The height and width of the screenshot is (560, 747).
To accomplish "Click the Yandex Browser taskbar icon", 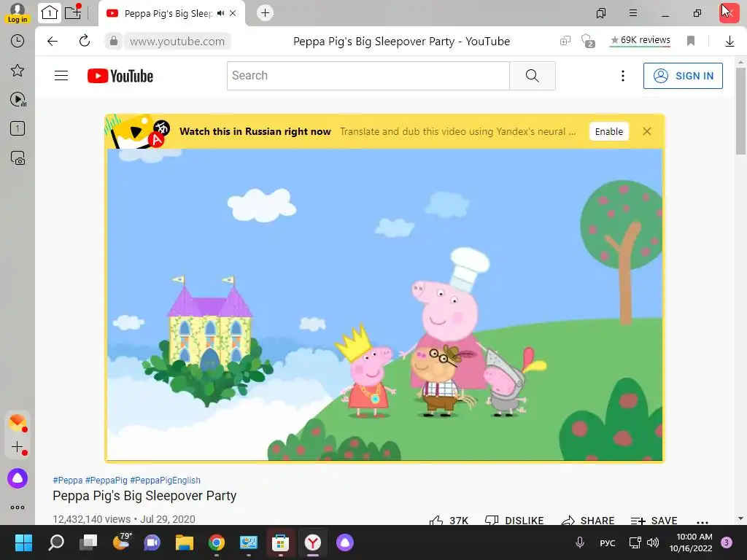I will click(312, 542).
